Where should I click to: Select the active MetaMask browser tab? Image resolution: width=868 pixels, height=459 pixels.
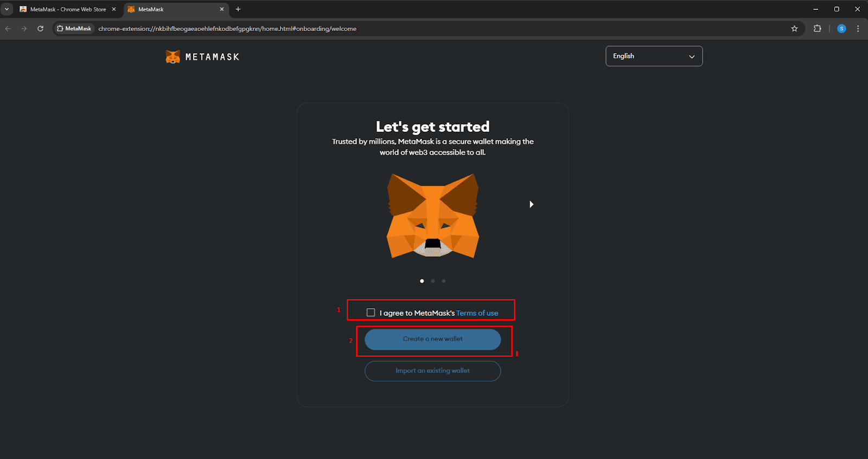(x=176, y=9)
